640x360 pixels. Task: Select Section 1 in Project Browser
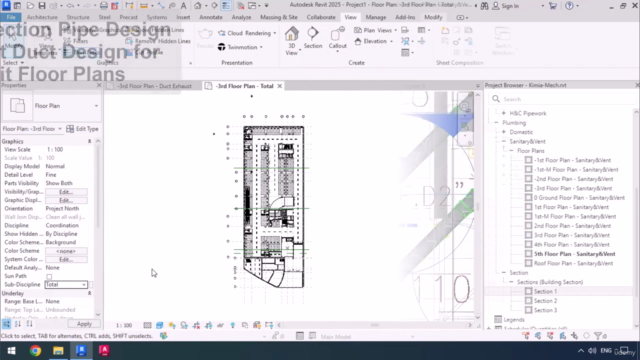click(545, 291)
